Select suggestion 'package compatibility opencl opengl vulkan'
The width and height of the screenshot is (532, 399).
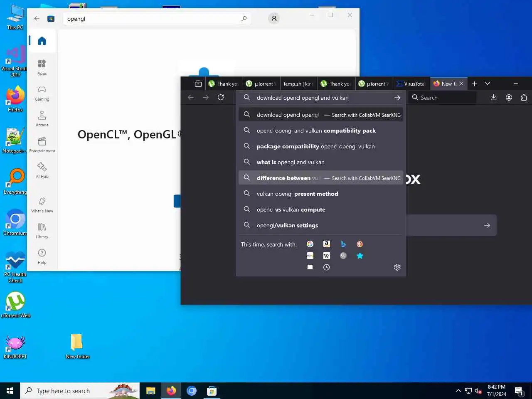321,146
